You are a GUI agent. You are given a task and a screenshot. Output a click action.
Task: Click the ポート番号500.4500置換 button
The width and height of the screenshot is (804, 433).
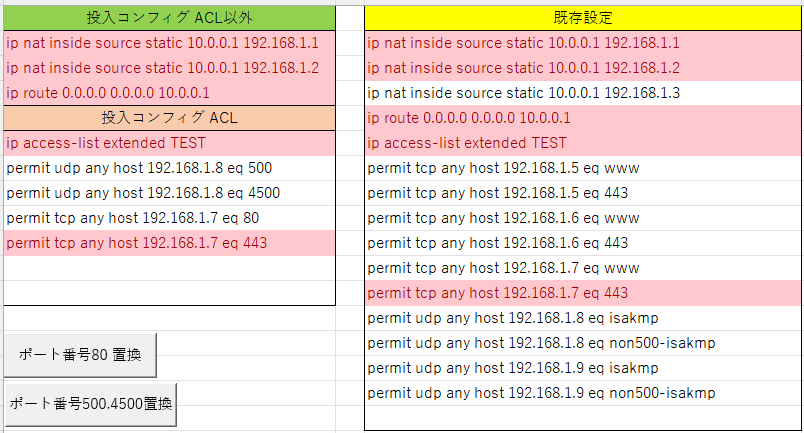[x=90, y=404]
